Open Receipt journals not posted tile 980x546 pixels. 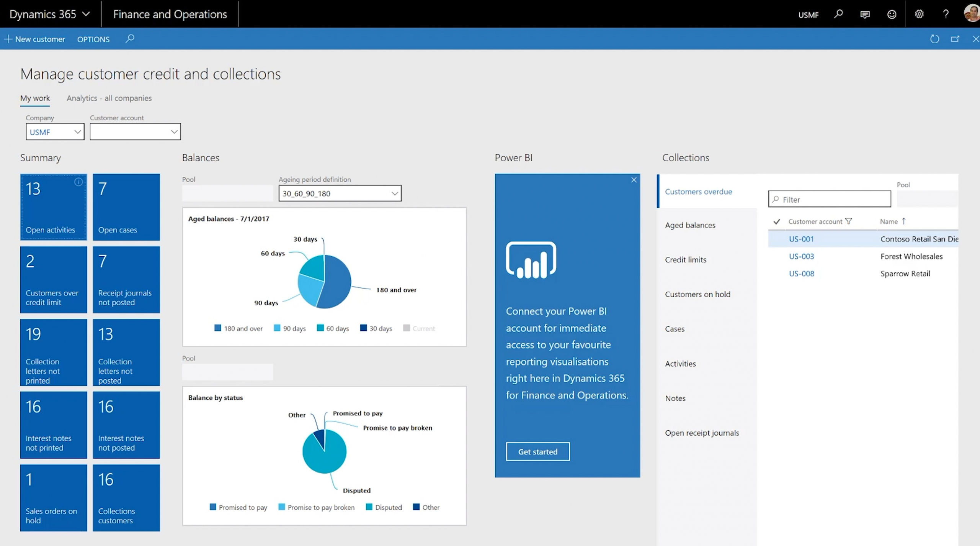pyautogui.click(x=126, y=280)
